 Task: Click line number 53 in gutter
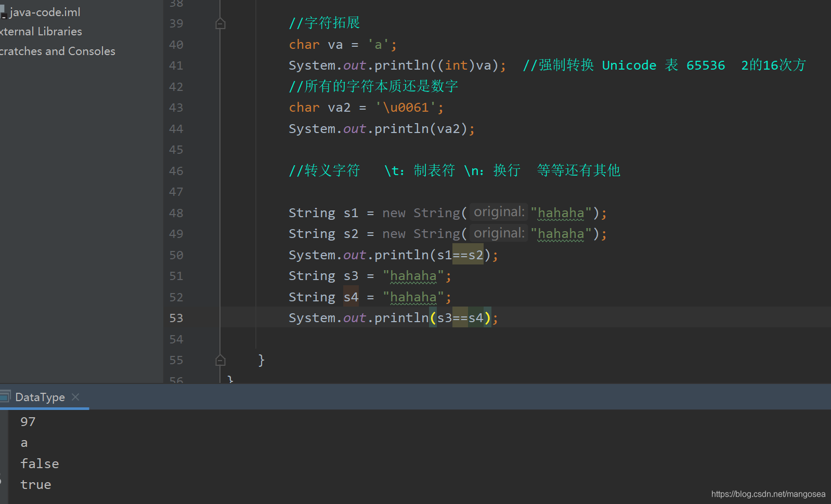tap(176, 318)
